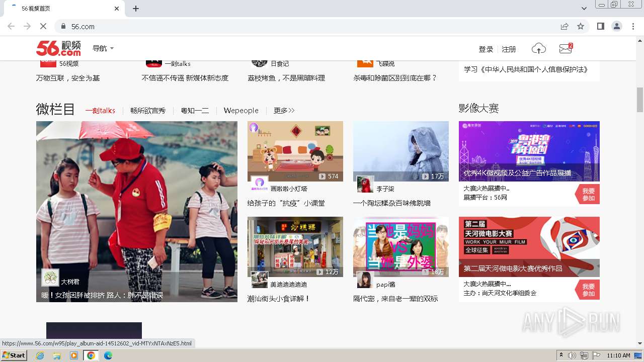Show hidden system tray icons
The width and height of the screenshot is (644, 362).
[x=561, y=355]
